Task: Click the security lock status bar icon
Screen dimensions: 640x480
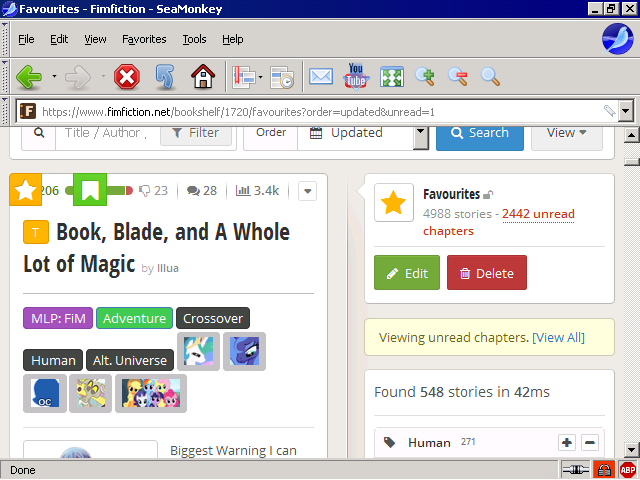Action: pyautogui.click(x=604, y=470)
